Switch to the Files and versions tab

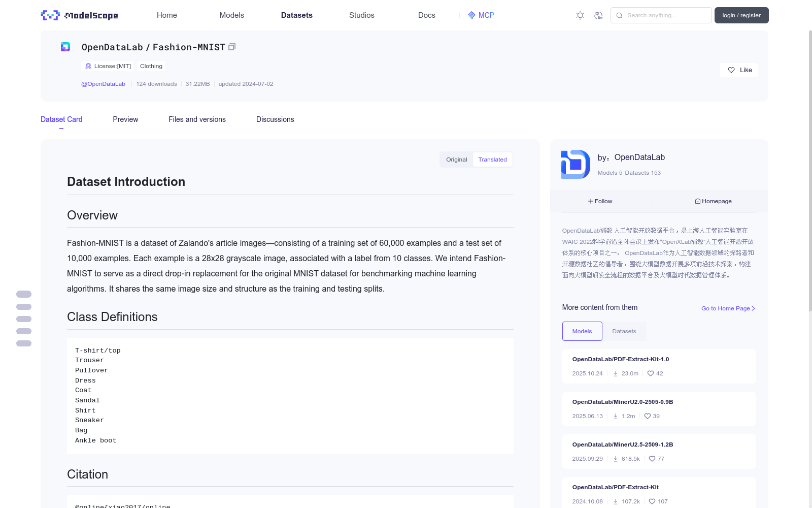(197, 119)
